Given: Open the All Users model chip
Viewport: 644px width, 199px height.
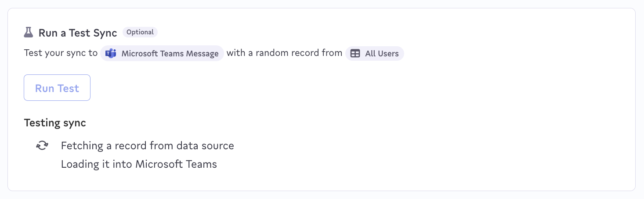Looking at the screenshot, I should tap(375, 54).
